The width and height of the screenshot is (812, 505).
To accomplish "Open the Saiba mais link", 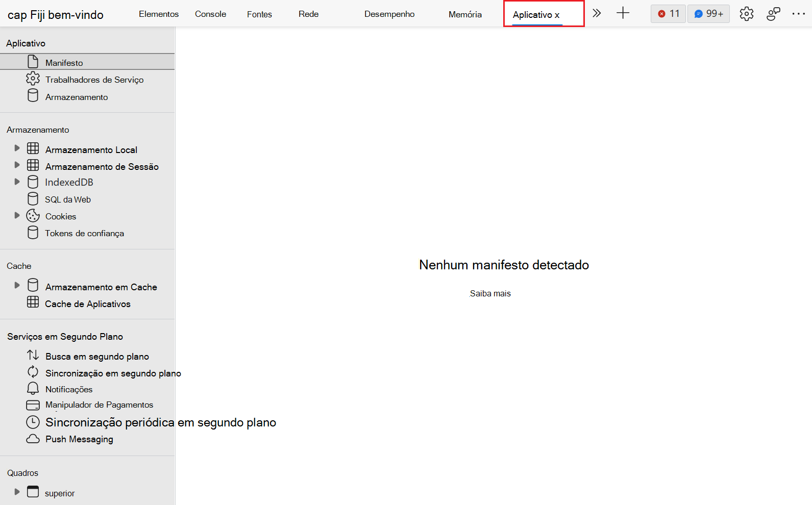I will coord(490,293).
